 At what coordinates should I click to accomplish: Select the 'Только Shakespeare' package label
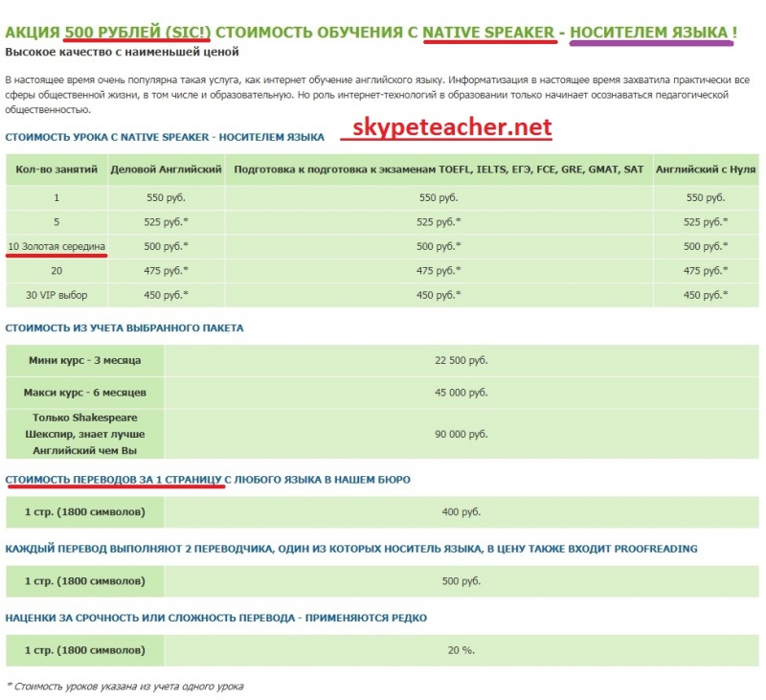[84, 434]
